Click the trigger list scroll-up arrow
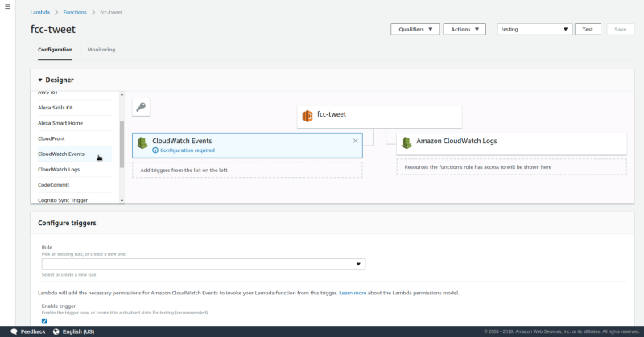 (x=122, y=94)
